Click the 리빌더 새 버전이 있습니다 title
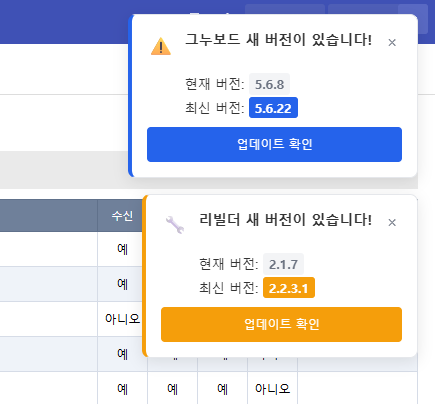This screenshot has width=435, height=404. pyautogui.click(x=285, y=220)
